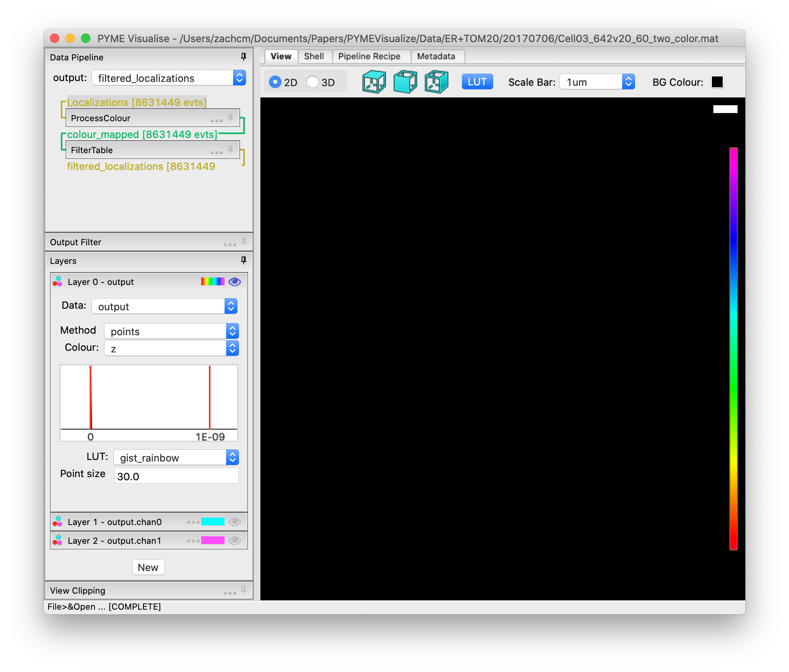
Task: Toggle visibility of Layer 1 - output.chan0
Action: [x=234, y=522]
